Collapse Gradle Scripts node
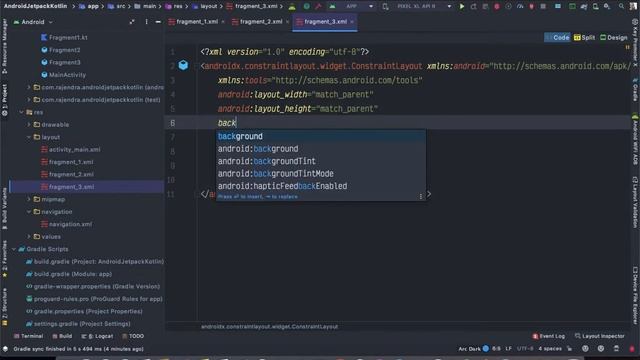Screen dimensions: 640x360 pyautogui.click(x=14, y=249)
